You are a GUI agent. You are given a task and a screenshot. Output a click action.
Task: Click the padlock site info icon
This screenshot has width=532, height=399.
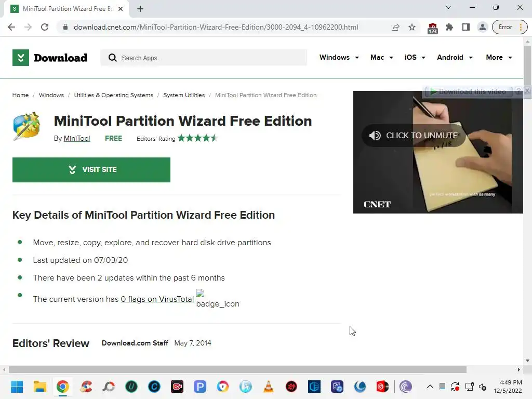click(65, 27)
